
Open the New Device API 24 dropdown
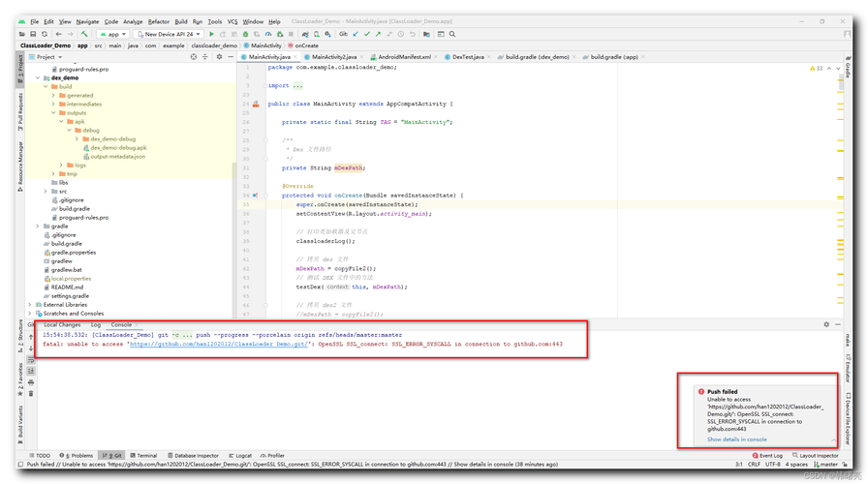(x=169, y=34)
